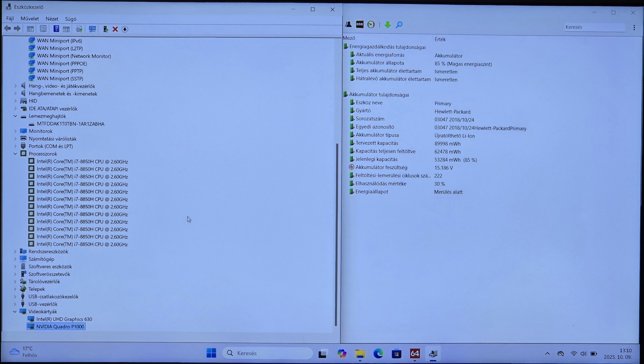The width and height of the screenshot is (644, 364).
Task: Open the Művelet menu
Action: tap(29, 19)
